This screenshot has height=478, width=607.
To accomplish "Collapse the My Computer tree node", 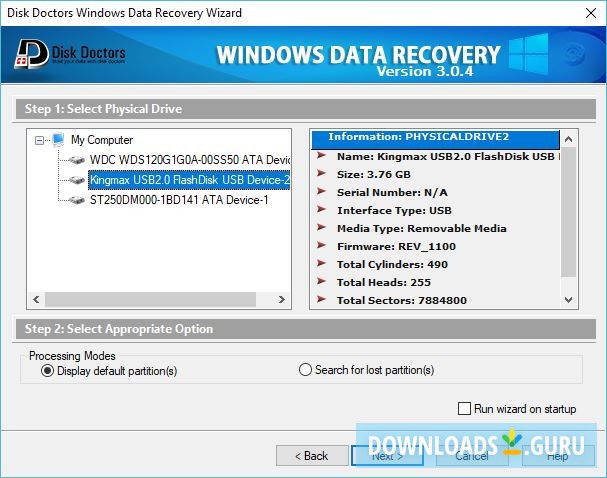I will (39, 140).
